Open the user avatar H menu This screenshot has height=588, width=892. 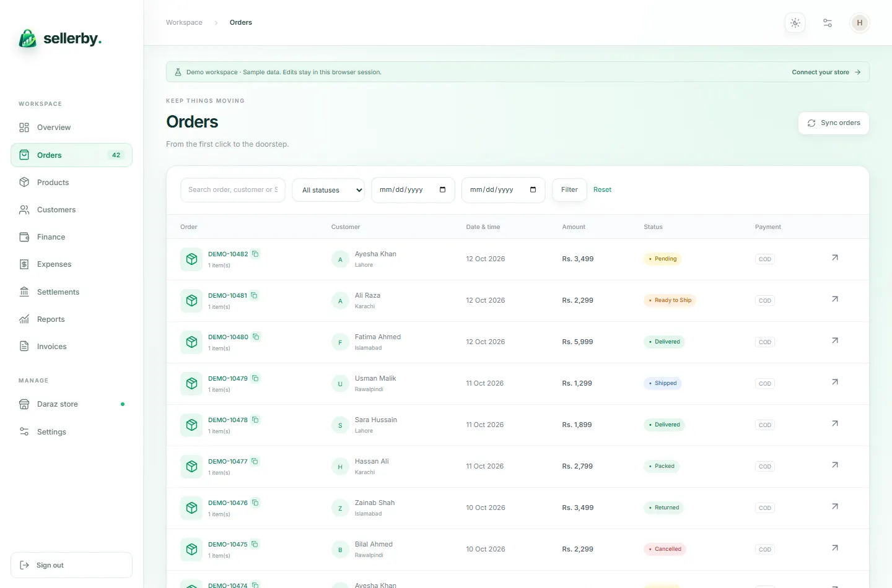pyautogui.click(x=860, y=23)
